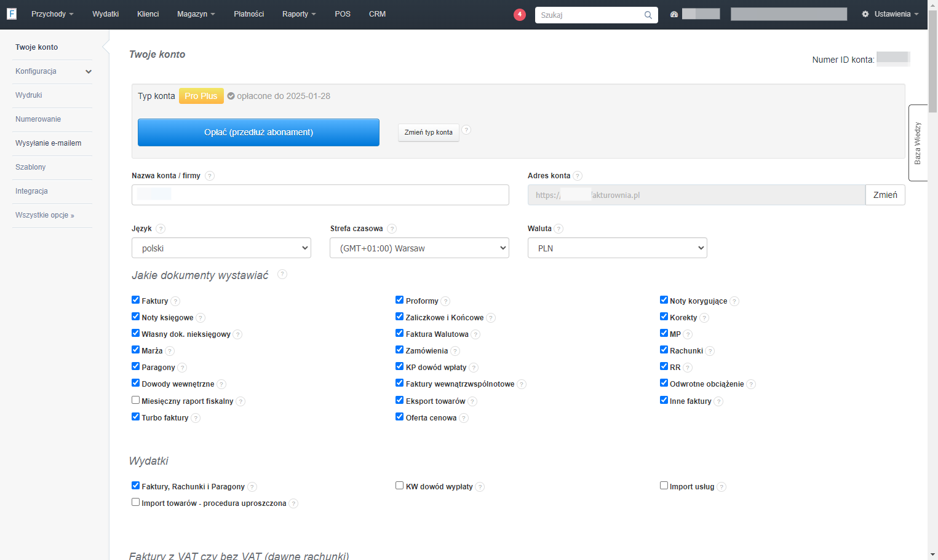The image size is (938, 560).
Task: Open Strefa czasowa help icon
Action: (x=392, y=229)
